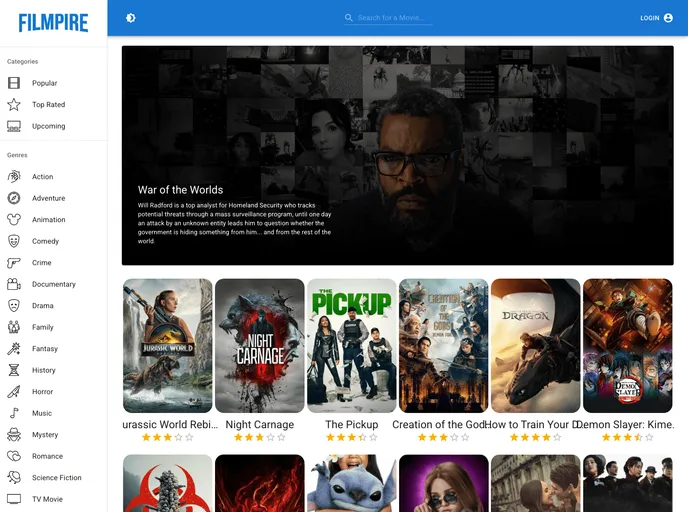The image size is (688, 512).
Task: Select the Crime genre label
Action: (x=42, y=262)
